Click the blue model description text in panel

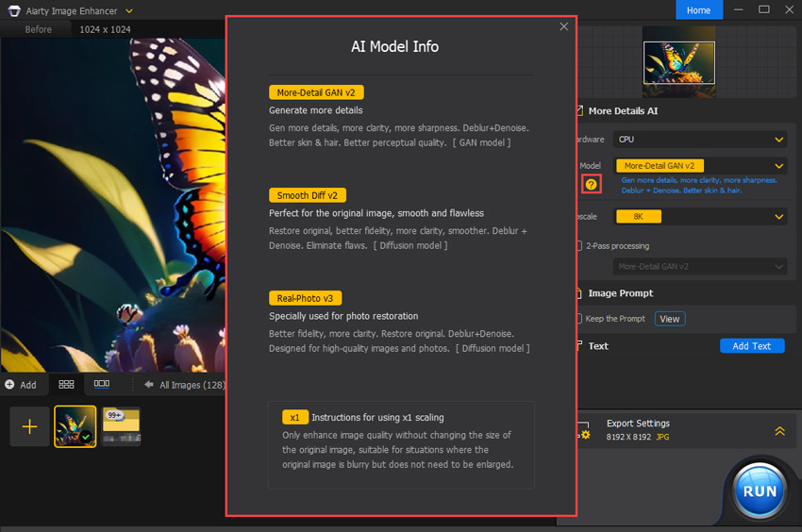[x=698, y=185]
